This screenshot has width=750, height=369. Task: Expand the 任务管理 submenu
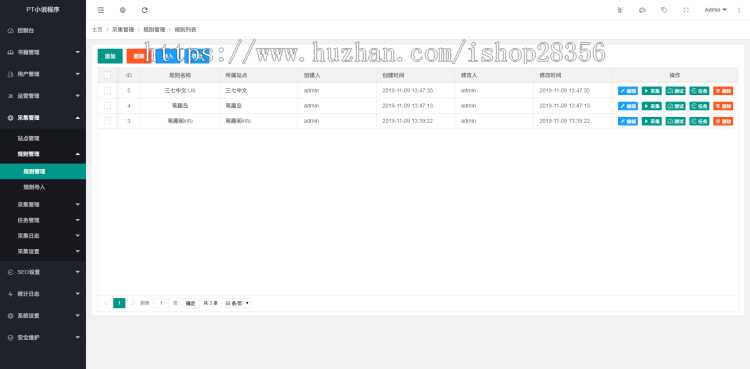(43, 220)
